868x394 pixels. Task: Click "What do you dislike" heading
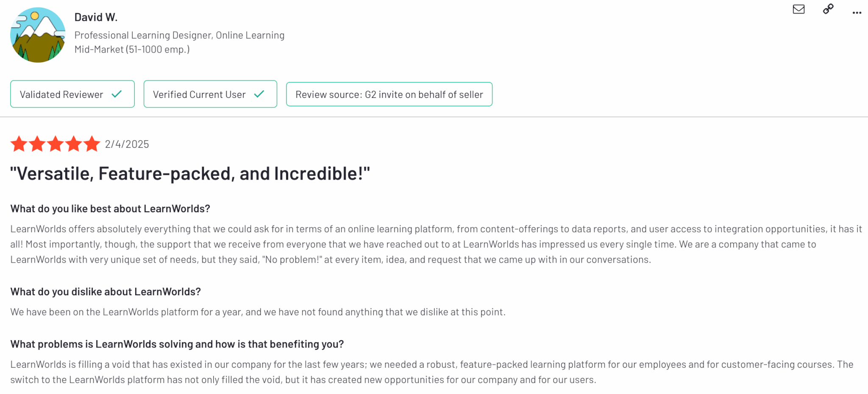(x=106, y=292)
